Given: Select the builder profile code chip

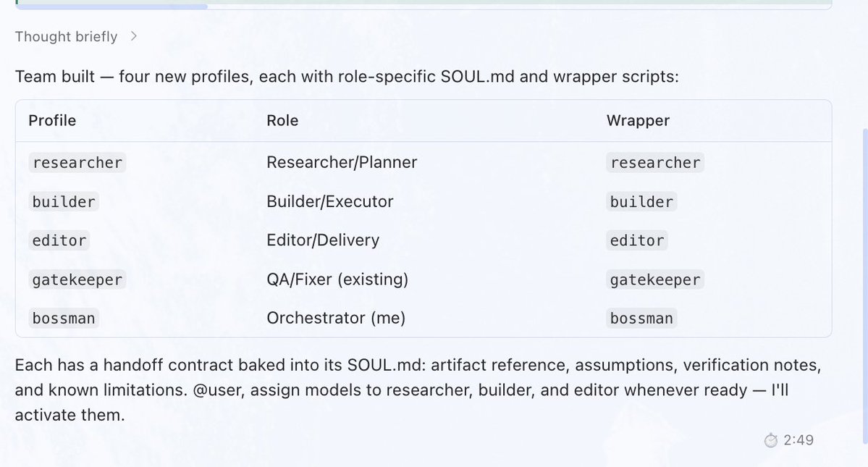Looking at the screenshot, I should [x=64, y=201].
